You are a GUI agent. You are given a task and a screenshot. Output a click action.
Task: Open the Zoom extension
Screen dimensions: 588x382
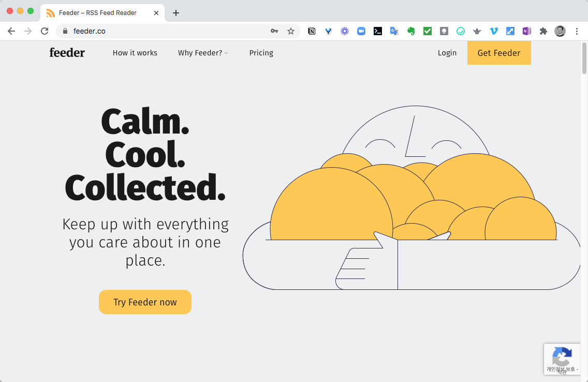[361, 31]
